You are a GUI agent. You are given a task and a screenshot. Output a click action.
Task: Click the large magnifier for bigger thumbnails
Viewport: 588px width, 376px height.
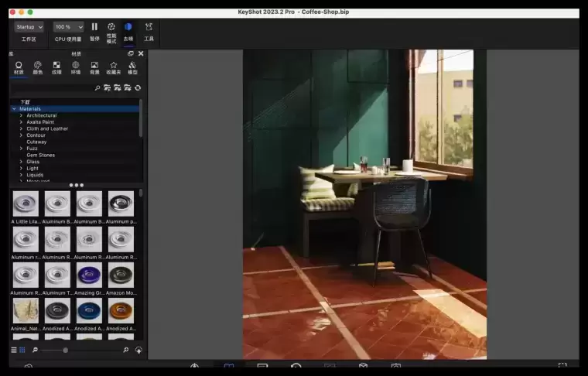click(126, 350)
